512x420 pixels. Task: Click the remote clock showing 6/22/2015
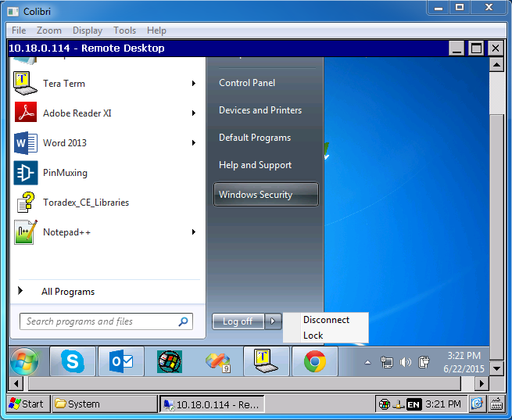point(464,362)
